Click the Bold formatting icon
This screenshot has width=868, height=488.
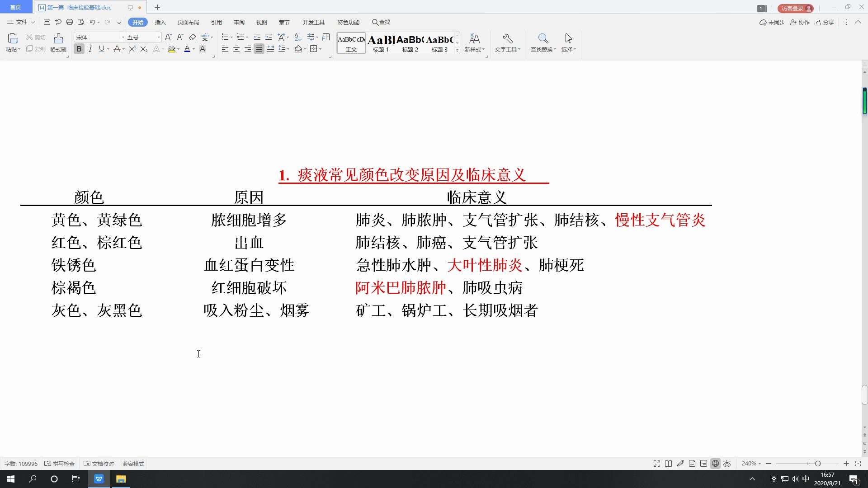(x=79, y=49)
